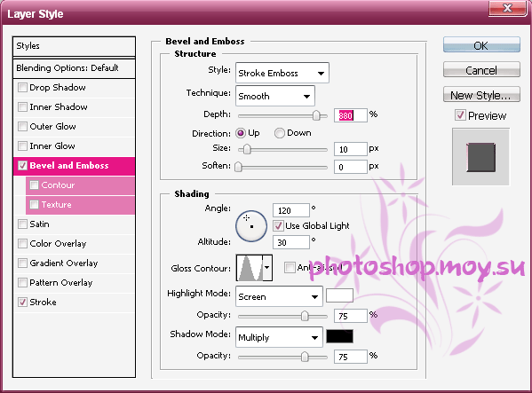Uncheck the Preview checkbox
Image resolution: width=532 pixels, height=393 pixels.
(460, 115)
